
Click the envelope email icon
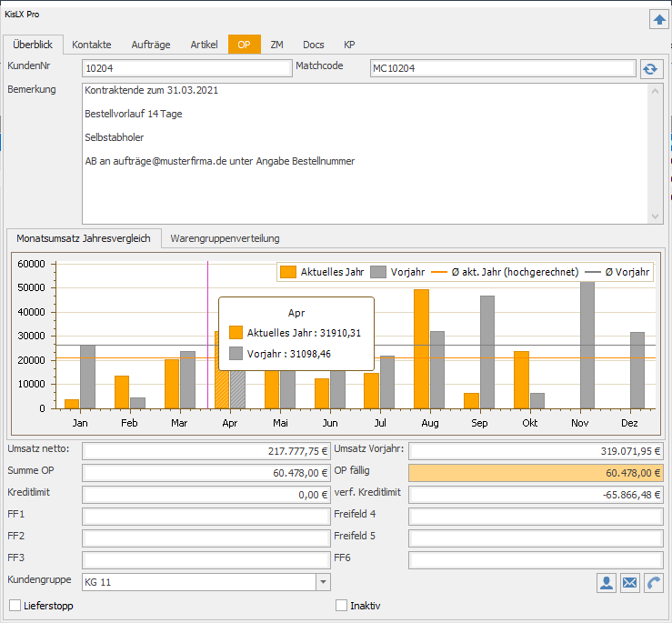(x=630, y=583)
